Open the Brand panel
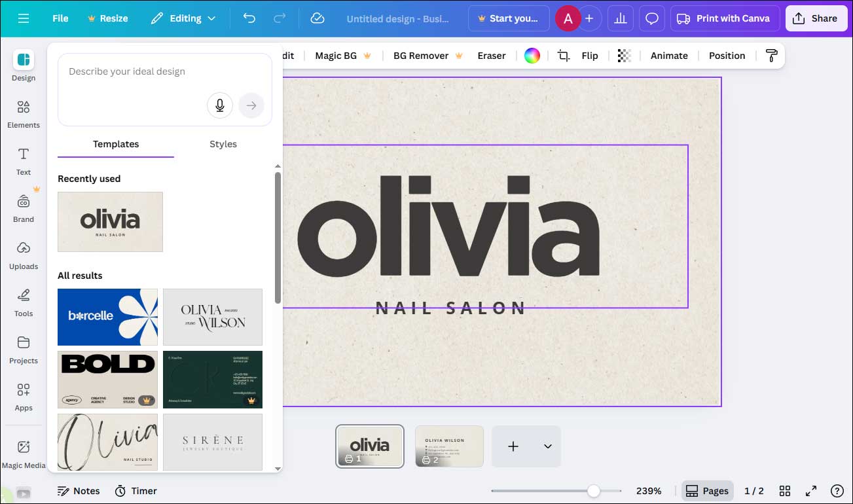 click(x=23, y=208)
